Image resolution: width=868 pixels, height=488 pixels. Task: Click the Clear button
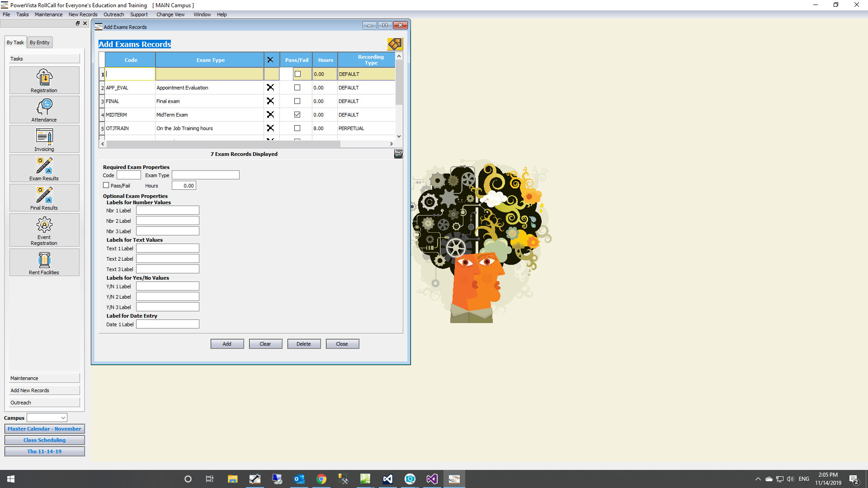click(265, 344)
